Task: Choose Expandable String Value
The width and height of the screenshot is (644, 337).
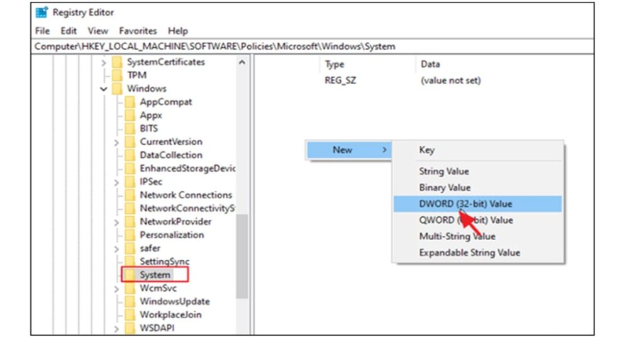Action: [478, 253]
